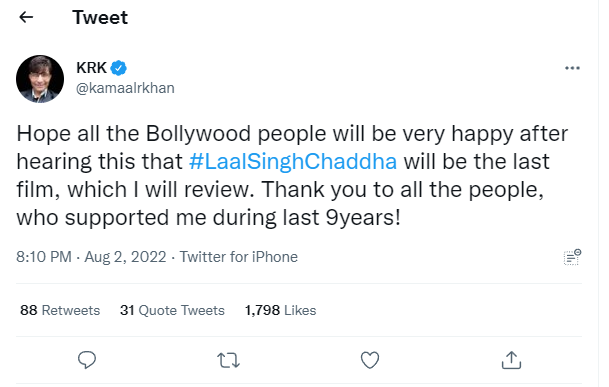Go back using the arrow icon
609x387 pixels.
pos(26,17)
